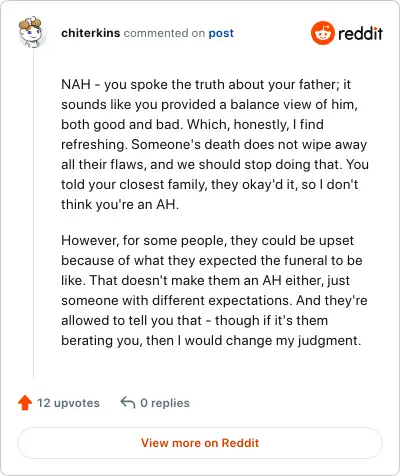Upvote the comment with the orange arrow
The width and height of the screenshot is (400, 476).
click(25, 403)
